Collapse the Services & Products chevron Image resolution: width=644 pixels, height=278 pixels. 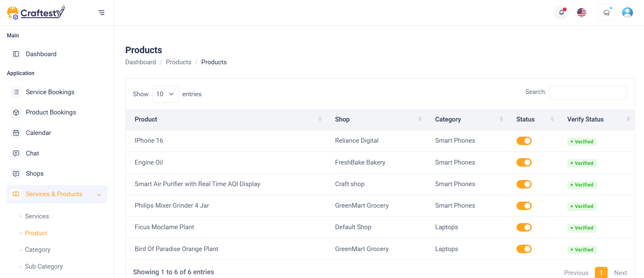coord(99,195)
